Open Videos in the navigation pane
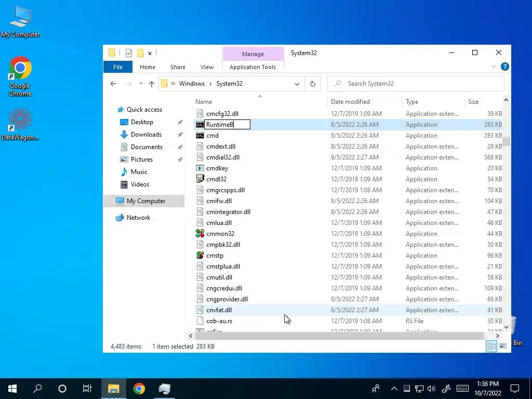Viewport: 532px width, 399px height. 140,184
